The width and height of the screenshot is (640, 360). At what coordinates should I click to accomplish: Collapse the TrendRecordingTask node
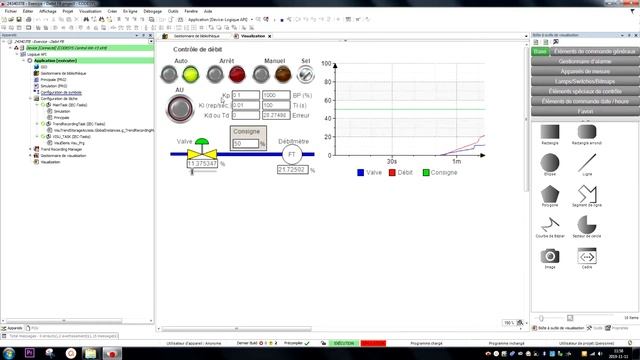pos(37,124)
